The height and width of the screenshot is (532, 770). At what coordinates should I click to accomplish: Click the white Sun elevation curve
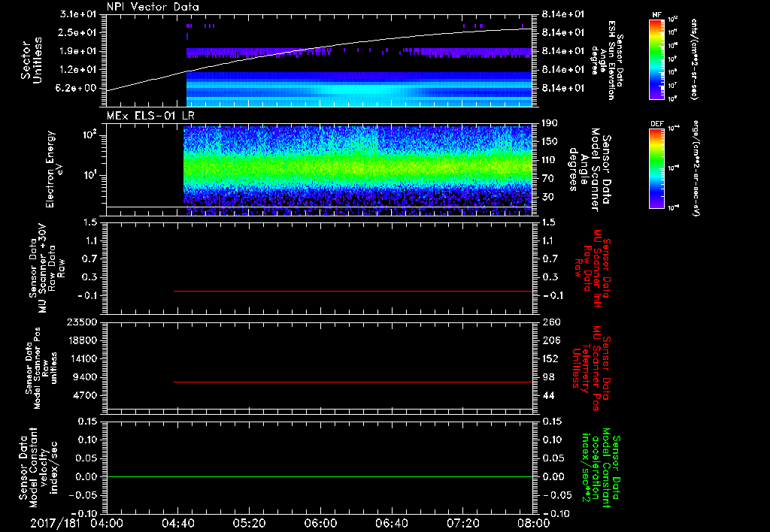point(320,48)
